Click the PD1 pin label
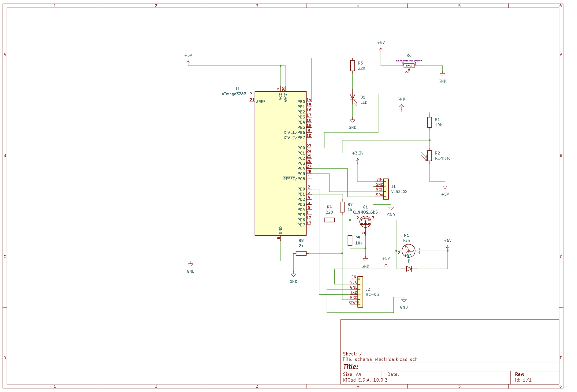The image size is (577, 392). 301,194
